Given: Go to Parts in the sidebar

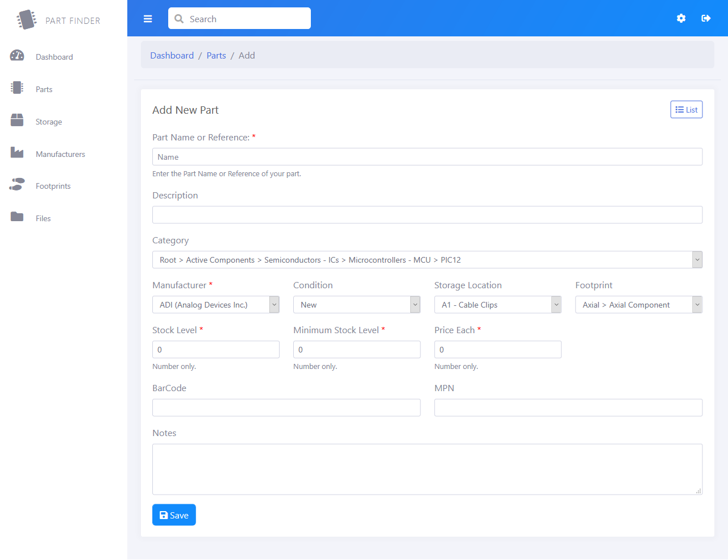Looking at the screenshot, I should point(44,89).
